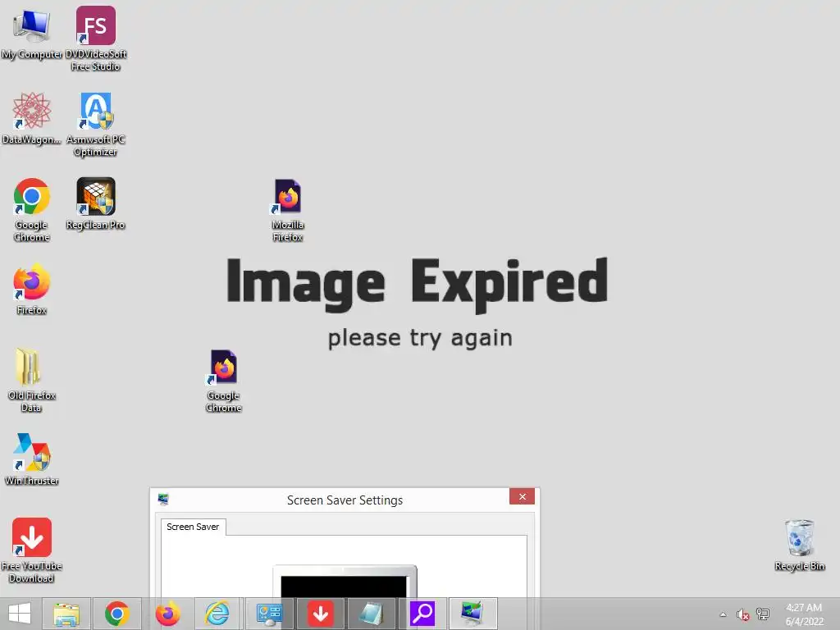Select the Screen Saver tab
This screenshot has height=630, width=840.
(x=193, y=527)
